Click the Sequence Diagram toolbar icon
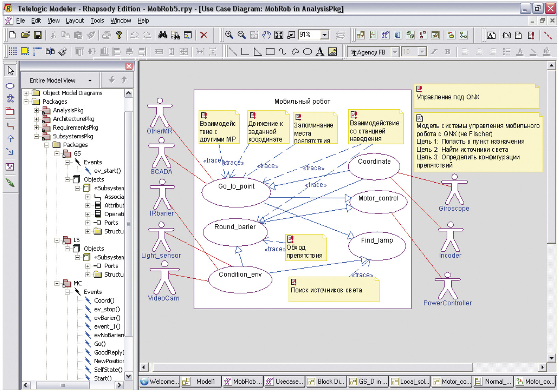This screenshot has width=559, height=392. 373,35
